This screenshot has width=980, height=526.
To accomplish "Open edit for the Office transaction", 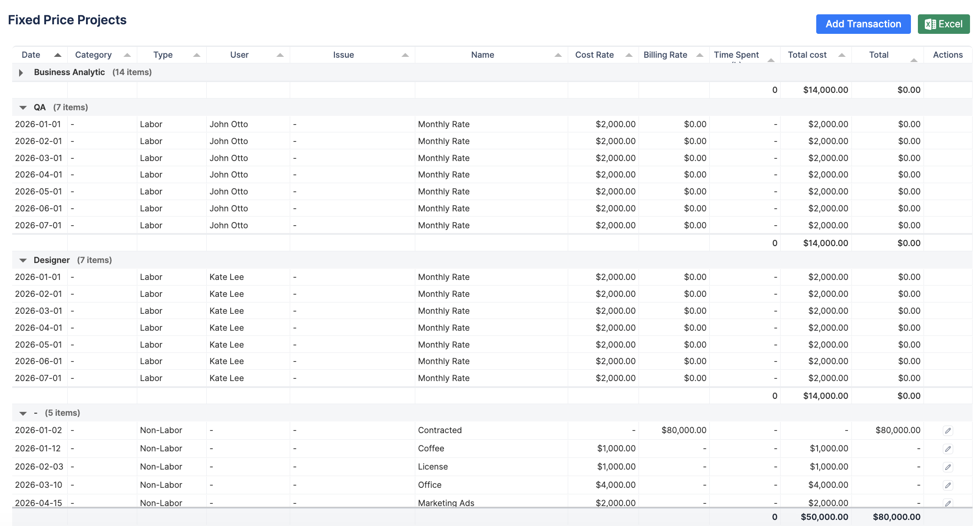I will 948,485.
